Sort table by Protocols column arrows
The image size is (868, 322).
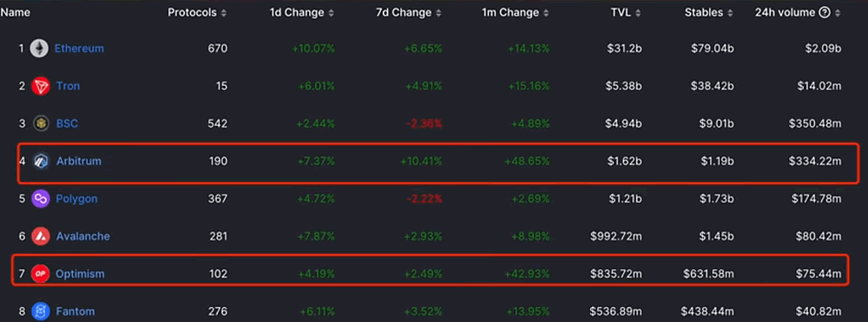[224, 13]
